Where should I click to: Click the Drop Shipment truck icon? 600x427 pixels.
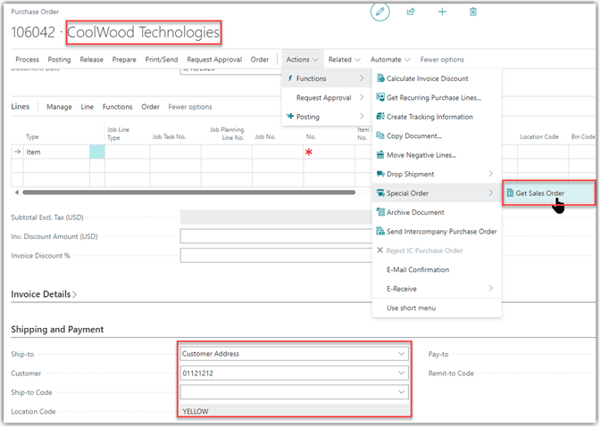(380, 174)
